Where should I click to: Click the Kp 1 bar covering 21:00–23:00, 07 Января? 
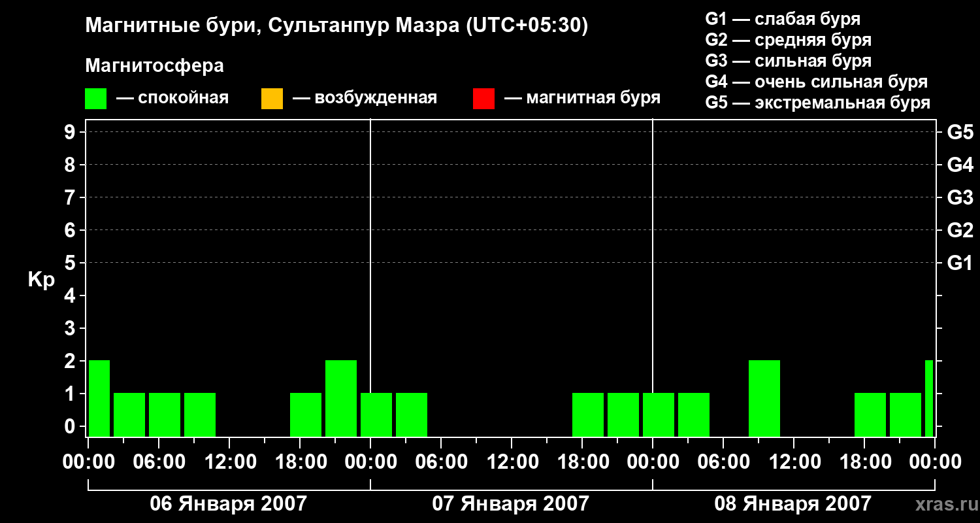[x=623, y=414]
